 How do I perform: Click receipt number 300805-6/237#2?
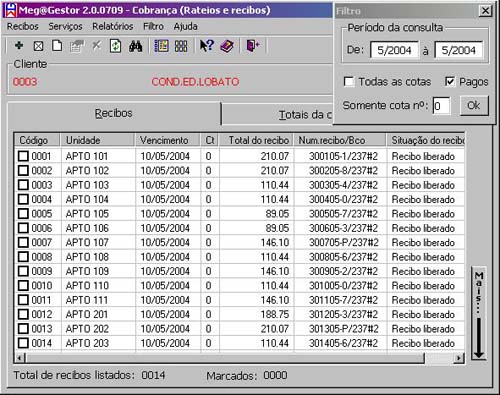[343, 257]
